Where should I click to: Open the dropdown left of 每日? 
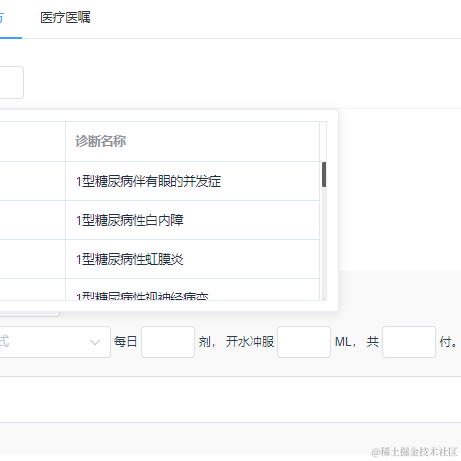(x=55, y=342)
